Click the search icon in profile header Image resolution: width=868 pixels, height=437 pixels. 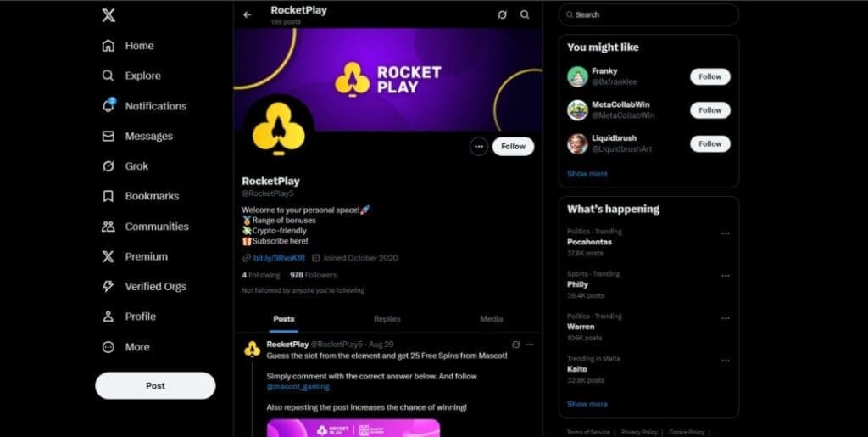(x=525, y=15)
